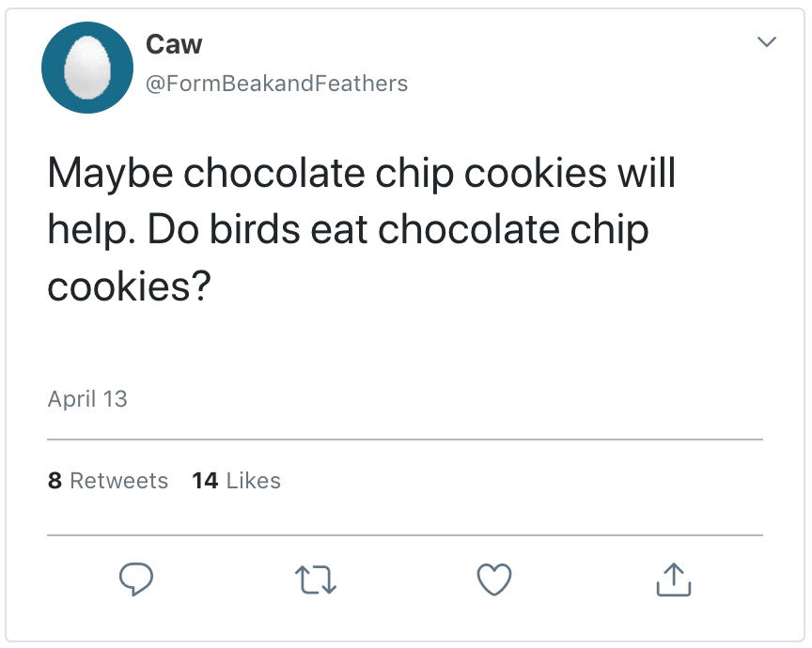
Task: Open Caw's egg profile avatar
Action: [87, 69]
